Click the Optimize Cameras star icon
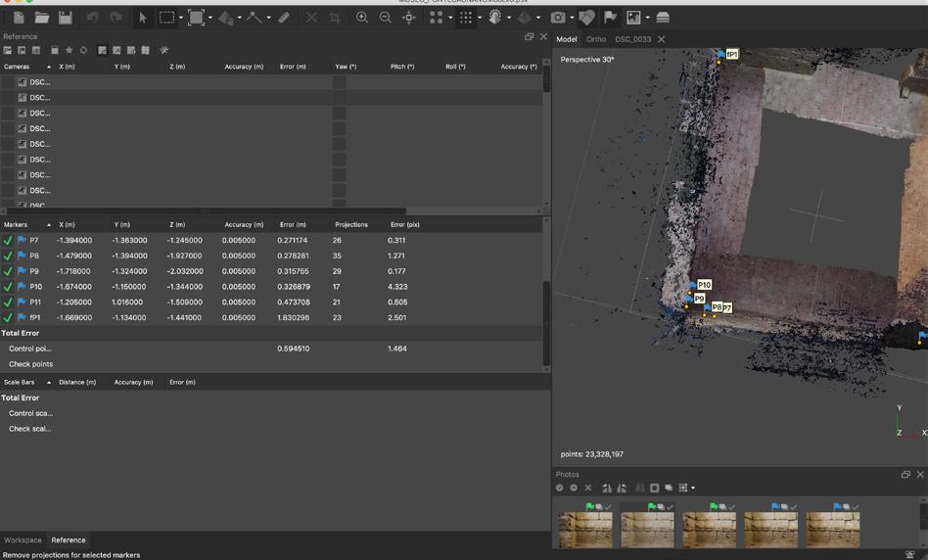928x560 pixels. tap(70, 50)
